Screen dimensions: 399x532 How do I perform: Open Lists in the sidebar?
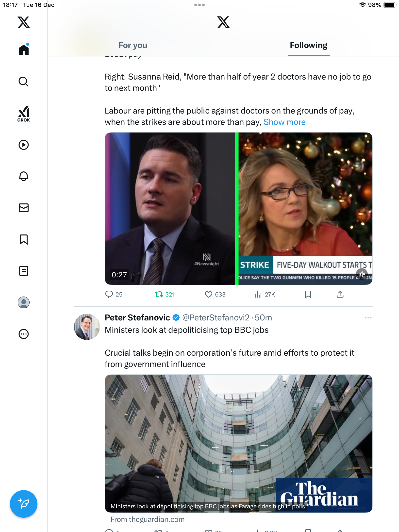coord(24,271)
